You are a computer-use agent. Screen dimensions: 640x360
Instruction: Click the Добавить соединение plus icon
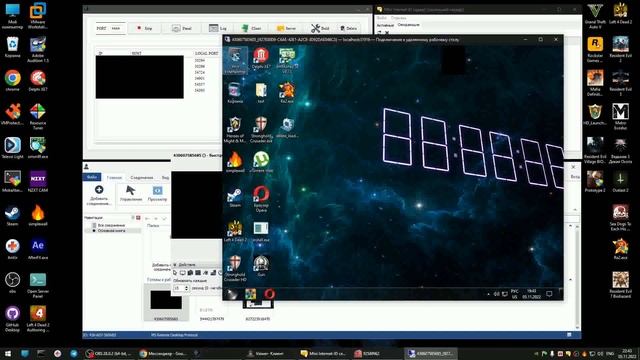coord(99,194)
